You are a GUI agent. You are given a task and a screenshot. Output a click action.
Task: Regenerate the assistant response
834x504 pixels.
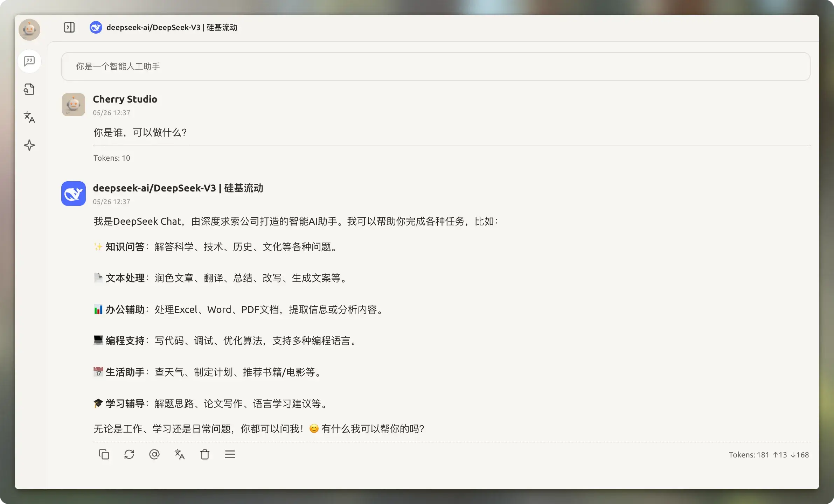point(129,454)
